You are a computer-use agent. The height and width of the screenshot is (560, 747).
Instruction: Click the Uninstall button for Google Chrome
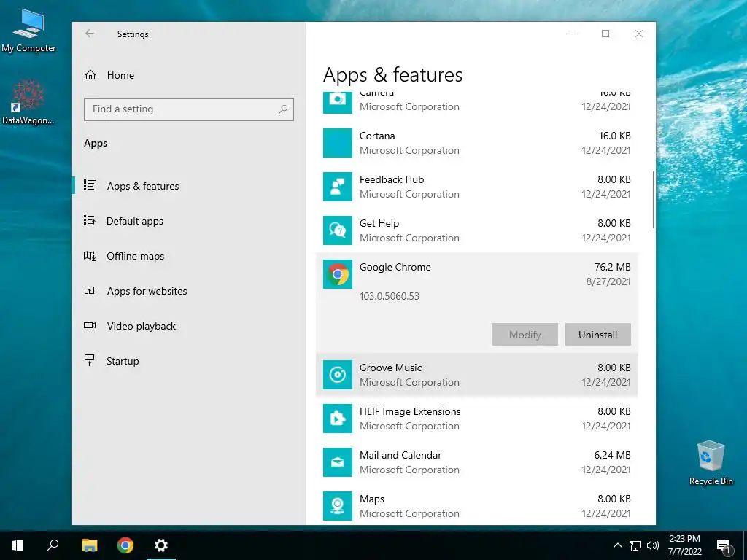point(598,334)
